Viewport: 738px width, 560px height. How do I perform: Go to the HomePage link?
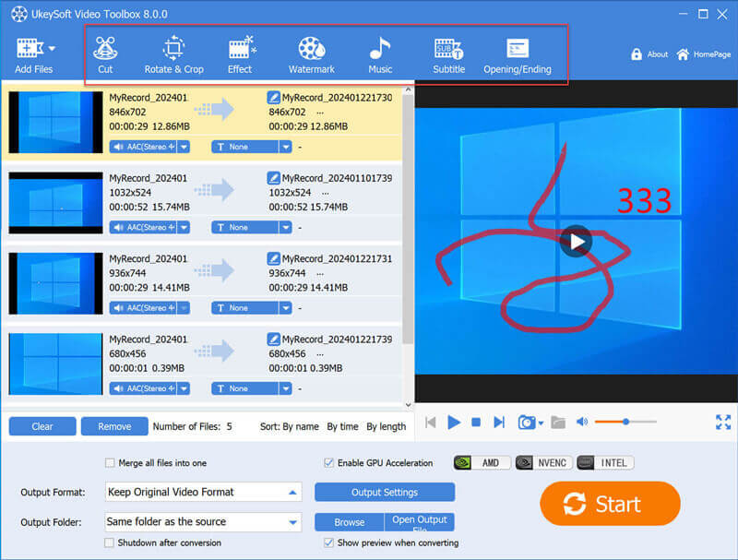pos(704,54)
